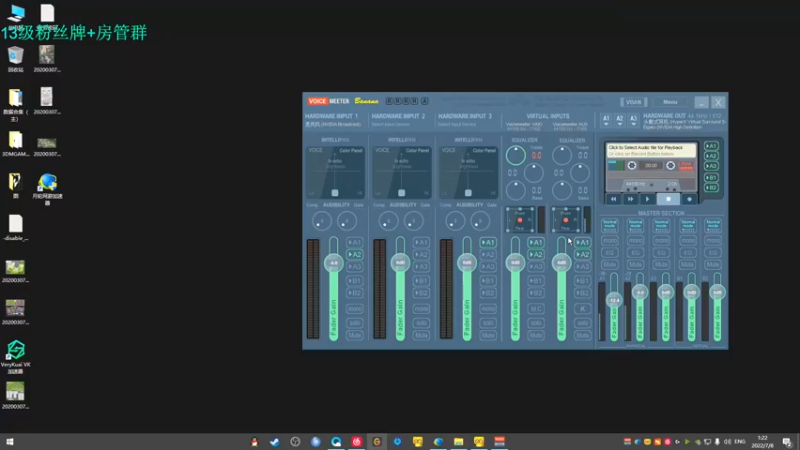Open the Voicemeeter Menu
The height and width of the screenshot is (450, 800).
[670, 102]
